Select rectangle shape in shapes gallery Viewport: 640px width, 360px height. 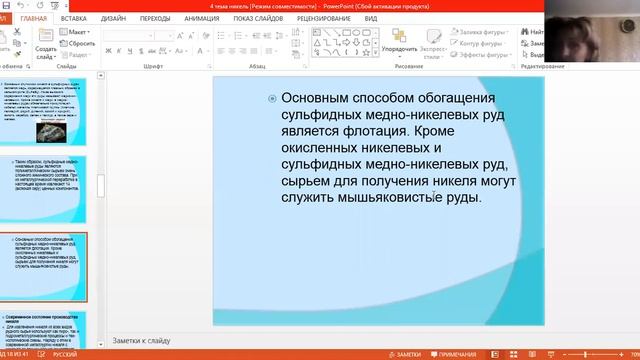point(347,32)
